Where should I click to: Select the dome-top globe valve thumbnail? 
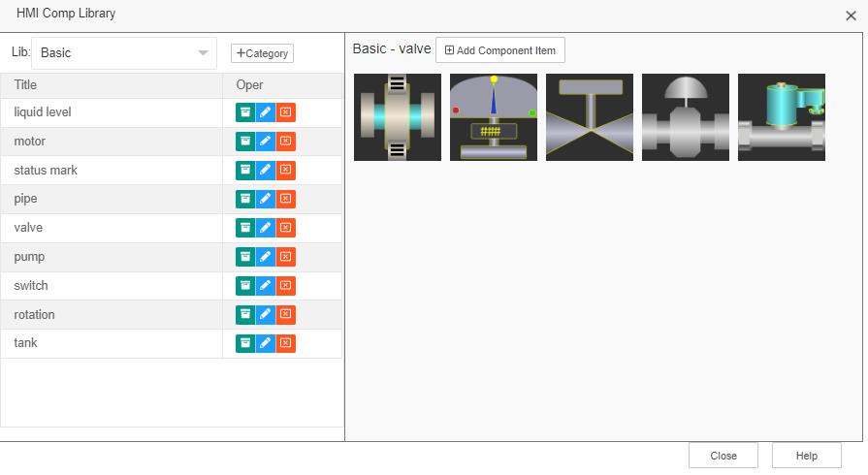click(686, 117)
